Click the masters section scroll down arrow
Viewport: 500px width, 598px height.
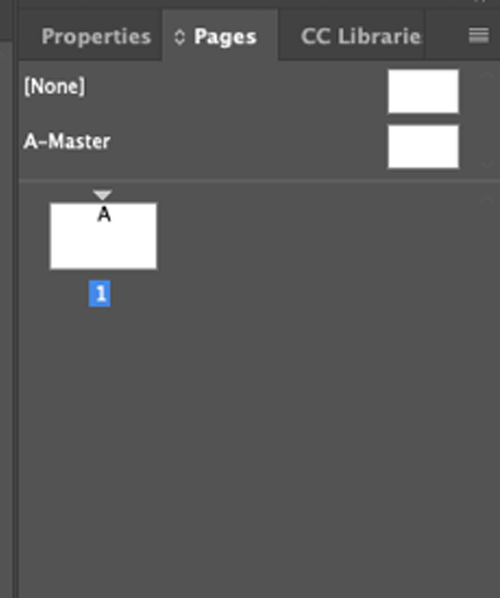487,165
